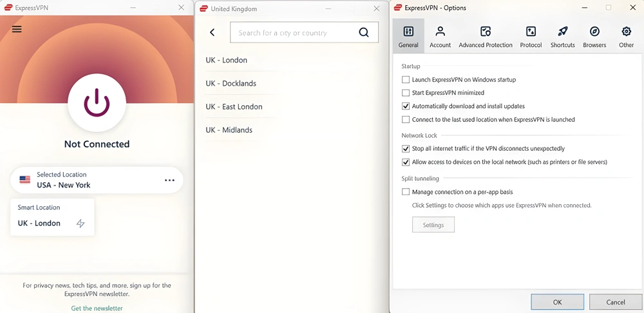Select the Smart Location UK - London card
644x313 pixels.
pyautogui.click(x=52, y=217)
